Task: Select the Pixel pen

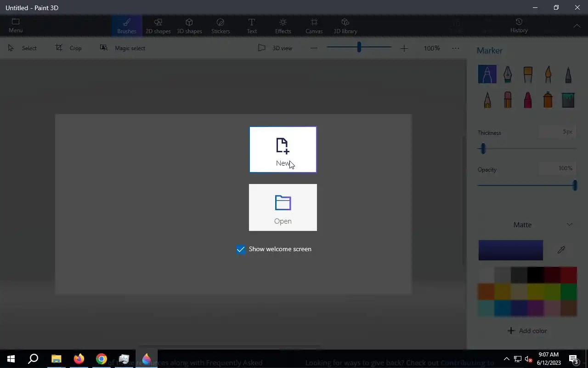Action: pyautogui.click(x=568, y=74)
